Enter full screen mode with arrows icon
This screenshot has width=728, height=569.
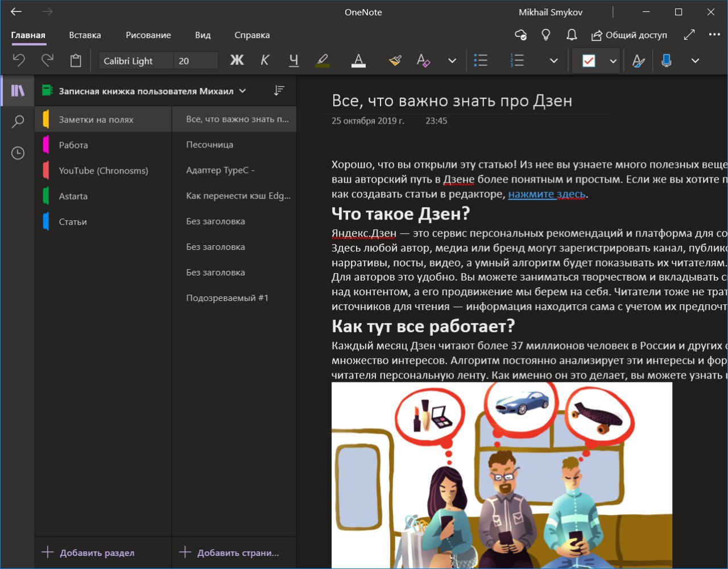[689, 35]
